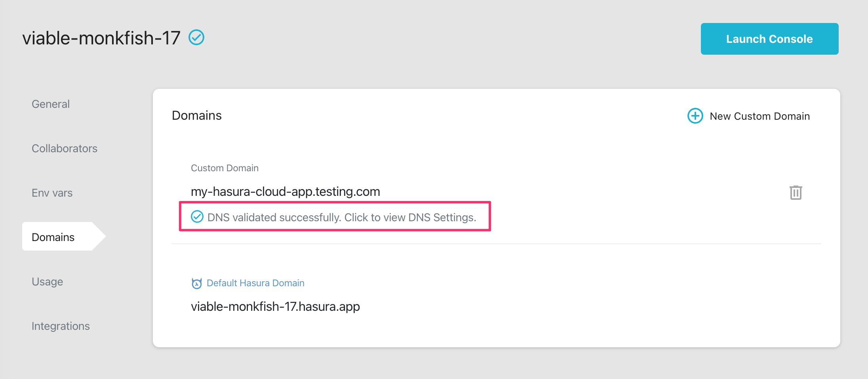Click the Custom Domain label
The width and height of the screenshot is (868, 379).
point(225,168)
